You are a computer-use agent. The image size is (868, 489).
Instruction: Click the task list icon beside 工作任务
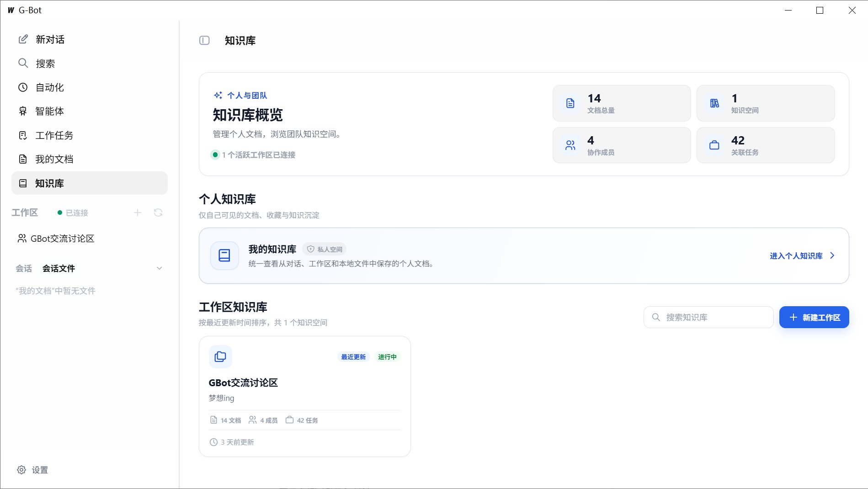tap(23, 135)
